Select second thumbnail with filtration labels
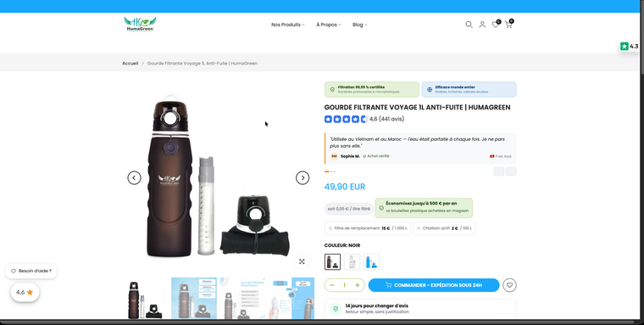 coord(194,298)
